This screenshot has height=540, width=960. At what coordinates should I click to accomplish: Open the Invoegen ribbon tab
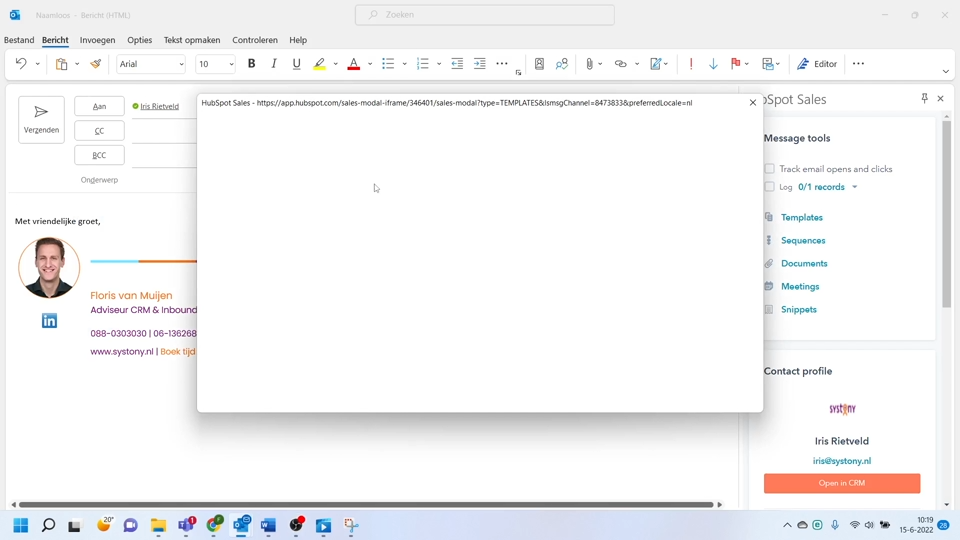coord(97,40)
